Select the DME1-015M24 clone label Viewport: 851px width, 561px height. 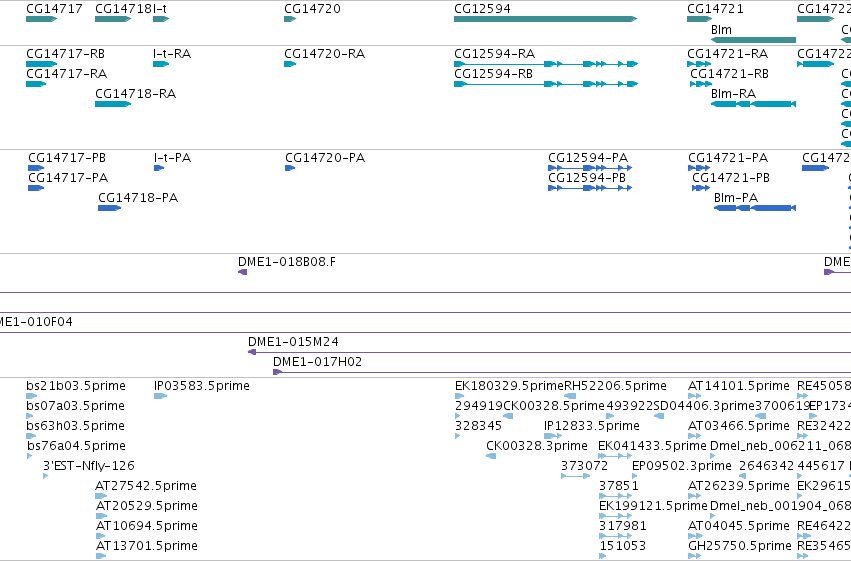[294, 342]
